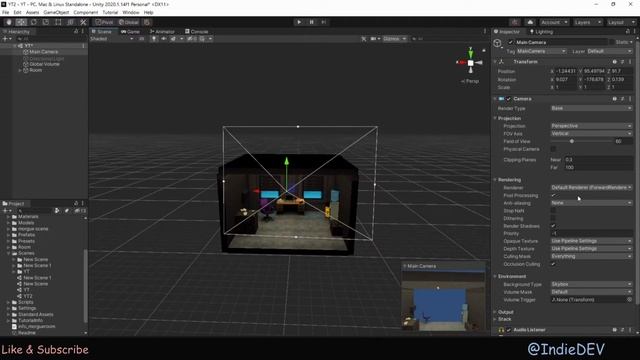Switch to the Console tab
The width and height of the screenshot is (640, 360).
197,31
